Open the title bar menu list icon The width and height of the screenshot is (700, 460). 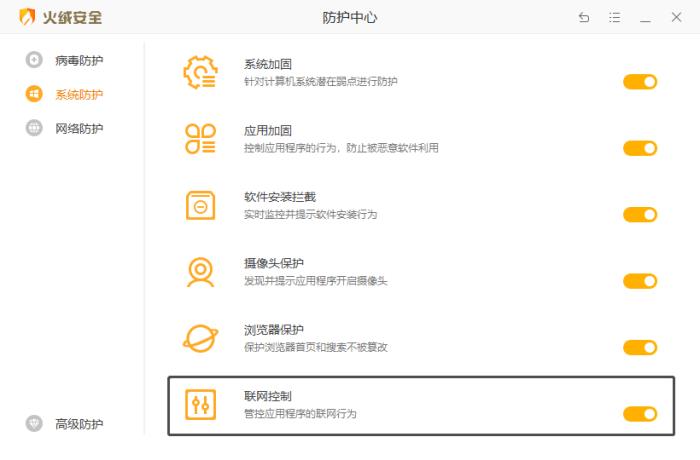(615, 18)
